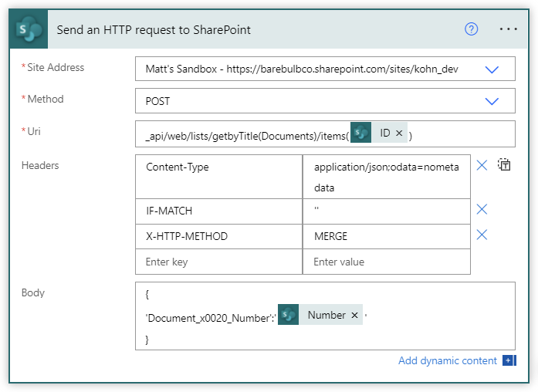
Task: Click the Content-Type key cell
Action: (x=219, y=177)
